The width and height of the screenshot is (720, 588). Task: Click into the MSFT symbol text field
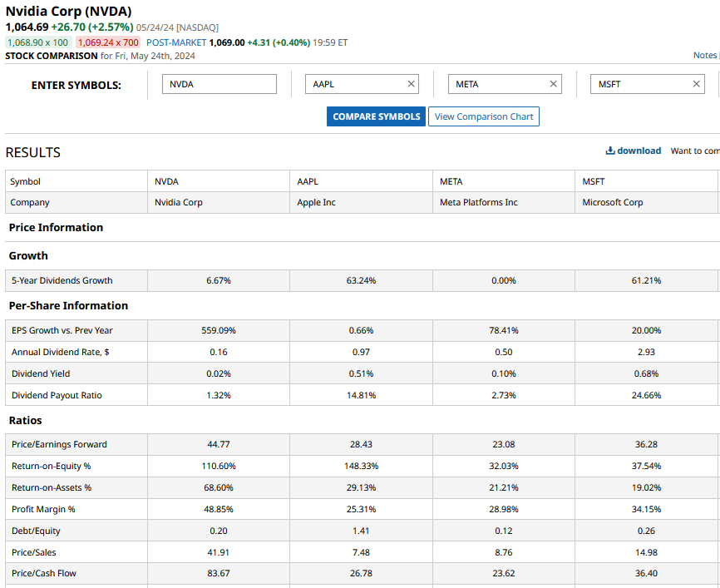click(x=639, y=84)
